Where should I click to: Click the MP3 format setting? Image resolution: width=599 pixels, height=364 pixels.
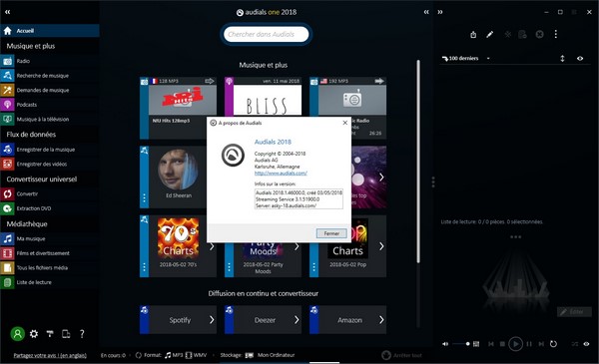tap(174, 355)
